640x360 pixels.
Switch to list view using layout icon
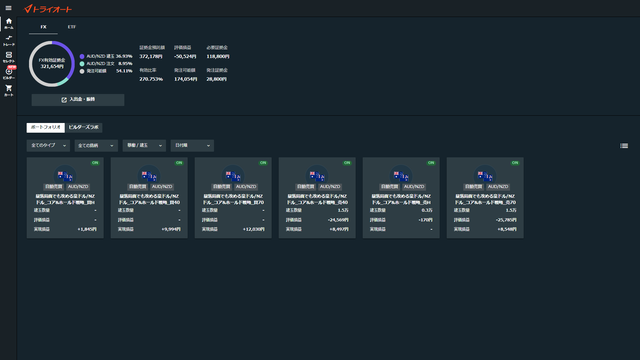[624, 146]
